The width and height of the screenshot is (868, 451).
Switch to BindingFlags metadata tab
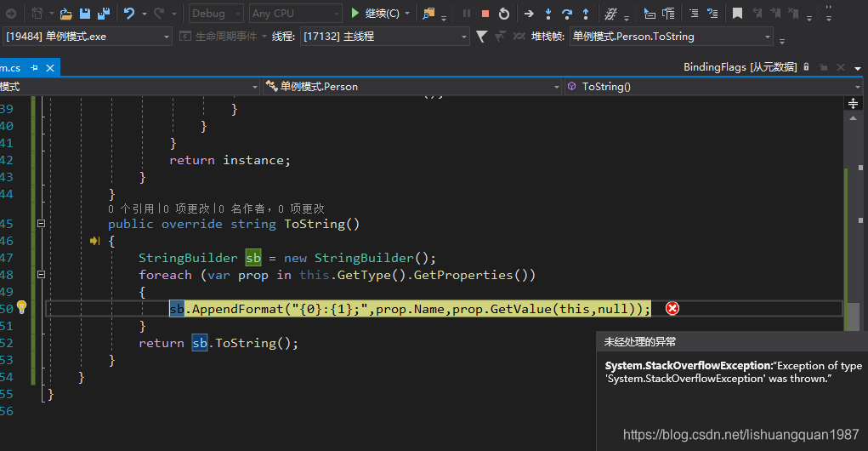740,67
